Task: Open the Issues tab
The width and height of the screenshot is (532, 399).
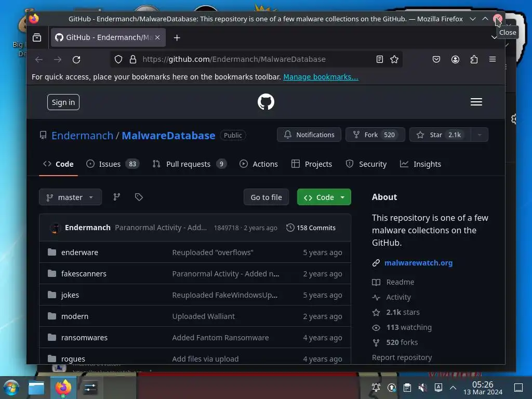Action: coord(113,164)
